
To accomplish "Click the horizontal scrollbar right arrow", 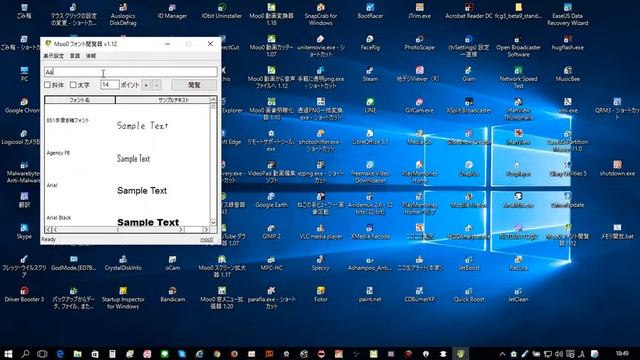I will pyautogui.click(x=206, y=230).
